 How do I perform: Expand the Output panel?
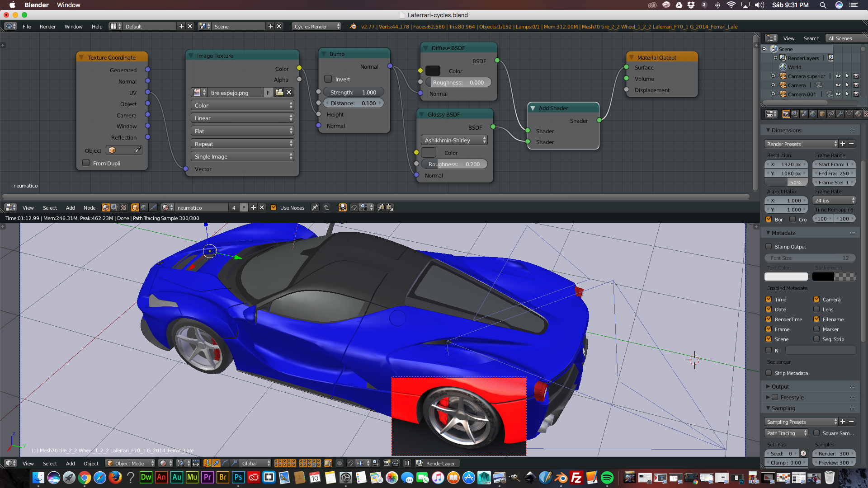point(780,387)
